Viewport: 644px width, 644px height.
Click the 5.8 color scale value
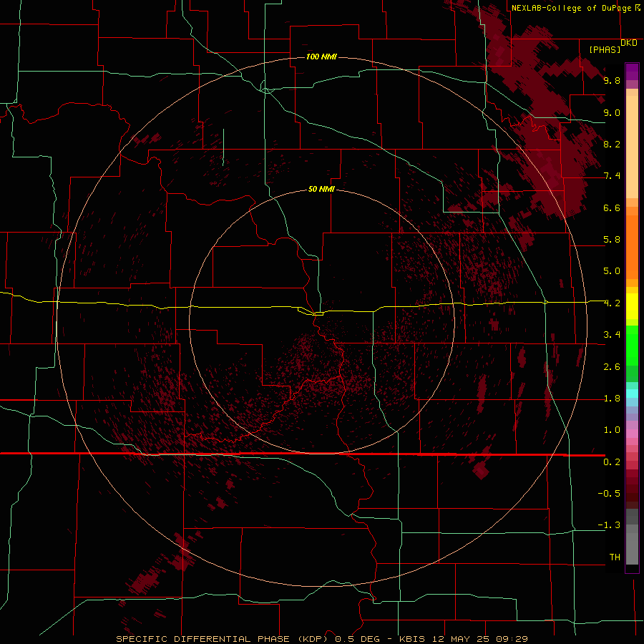612,240
